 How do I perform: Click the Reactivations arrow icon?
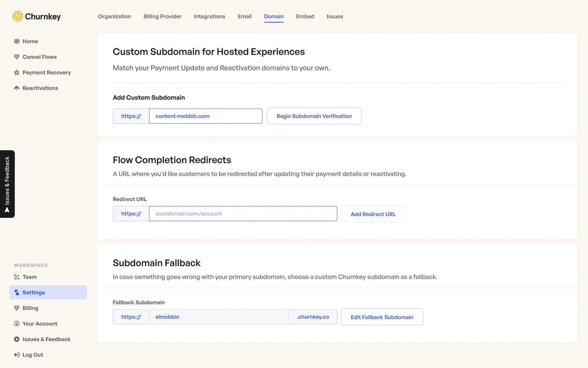17,88
